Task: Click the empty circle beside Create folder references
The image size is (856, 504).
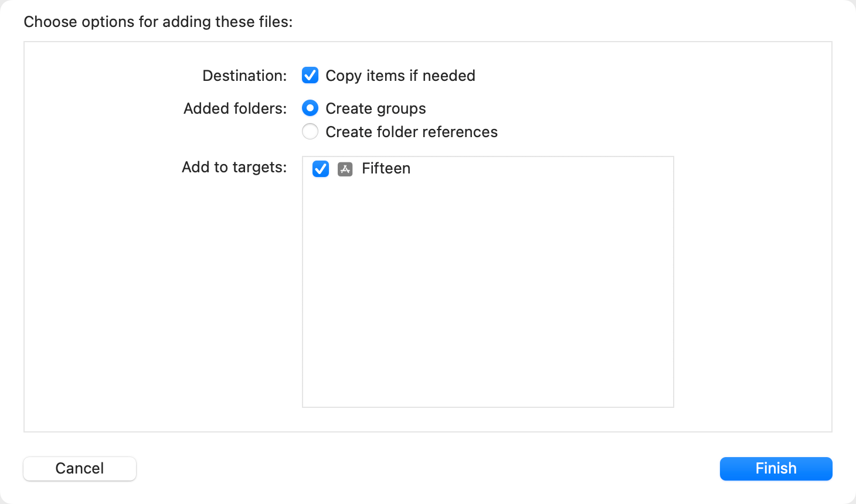Action: 310,131
